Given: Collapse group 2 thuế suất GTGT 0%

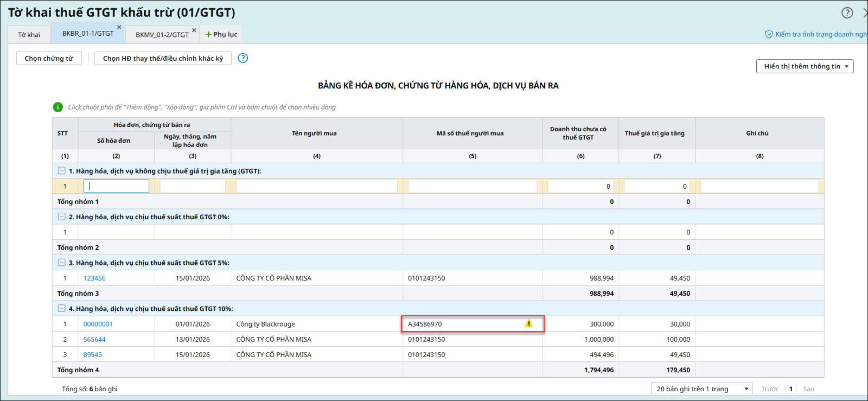Looking at the screenshot, I should 62,217.
